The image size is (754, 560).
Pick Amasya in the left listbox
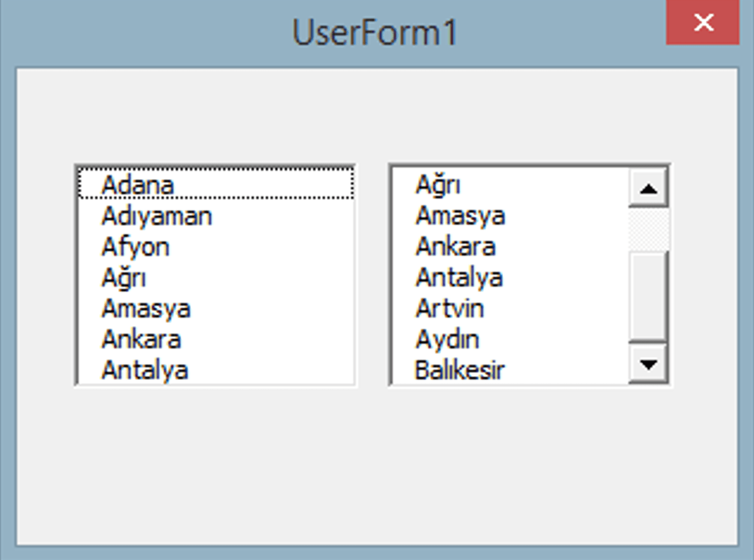[x=216, y=308]
